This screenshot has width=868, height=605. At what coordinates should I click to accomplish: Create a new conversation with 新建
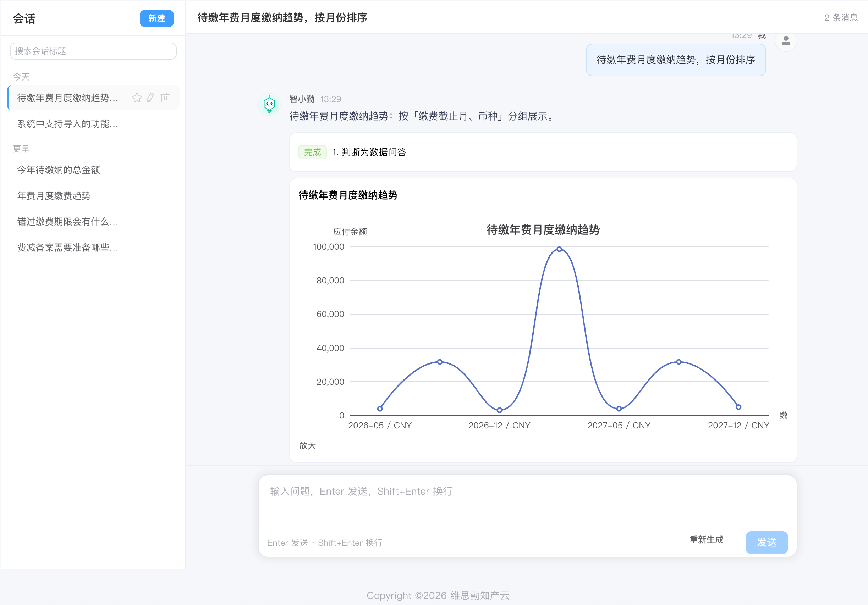pos(156,18)
